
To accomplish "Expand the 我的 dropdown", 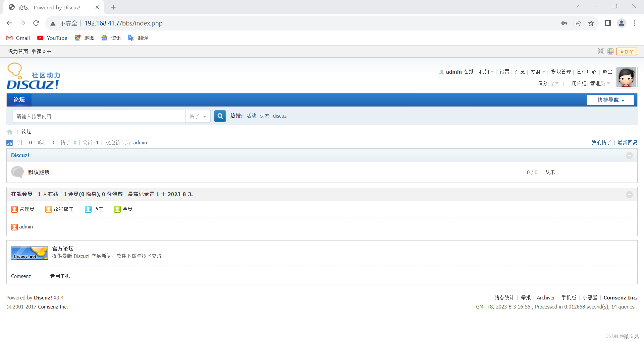I will (x=486, y=72).
